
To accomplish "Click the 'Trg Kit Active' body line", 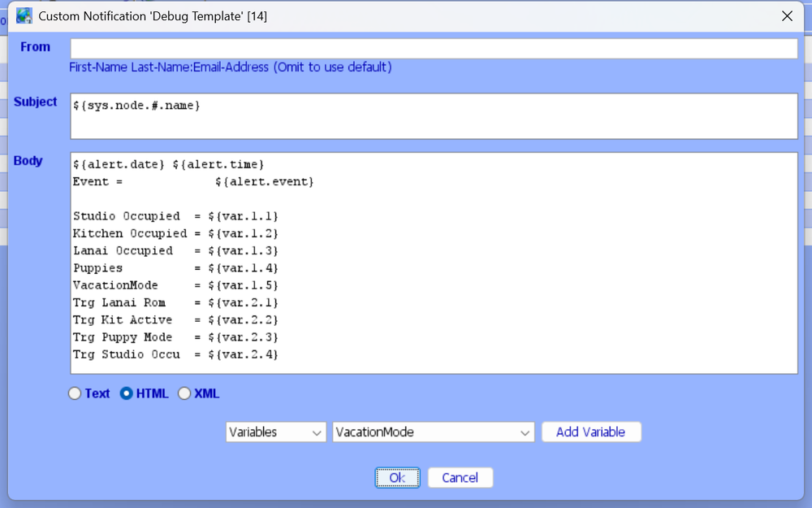I will [x=175, y=319].
